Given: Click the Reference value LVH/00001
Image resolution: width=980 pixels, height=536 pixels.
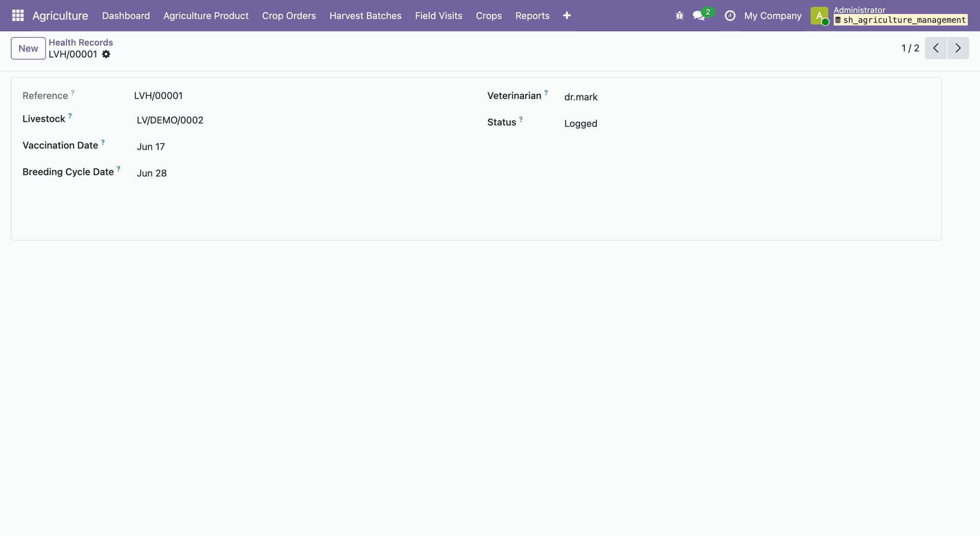Looking at the screenshot, I should pyautogui.click(x=158, y=96).
